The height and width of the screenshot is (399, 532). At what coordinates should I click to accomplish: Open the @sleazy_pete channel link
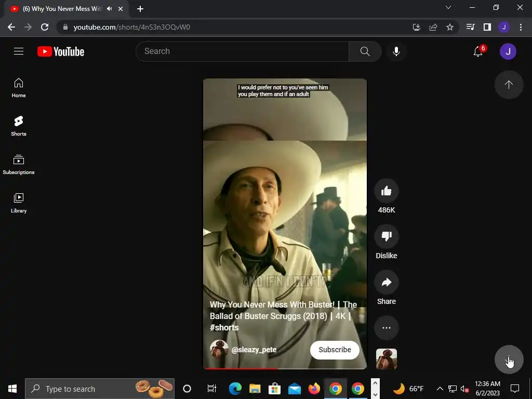254,350
